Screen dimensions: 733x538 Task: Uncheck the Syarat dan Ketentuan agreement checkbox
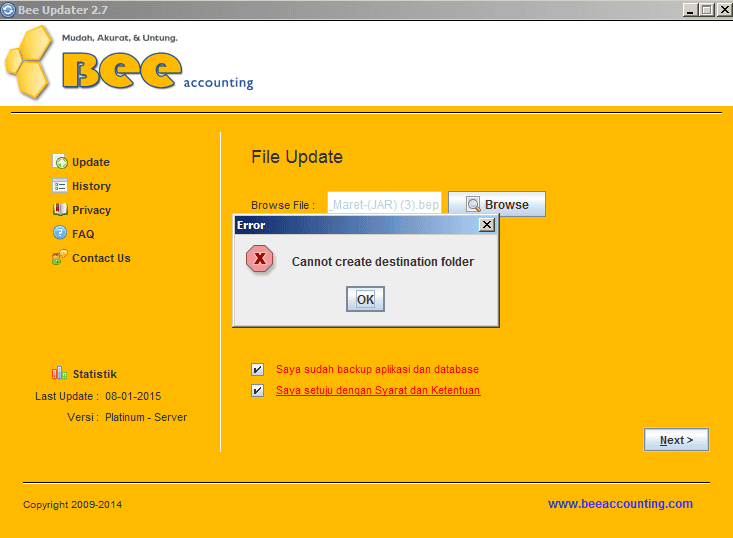(258, 390)
